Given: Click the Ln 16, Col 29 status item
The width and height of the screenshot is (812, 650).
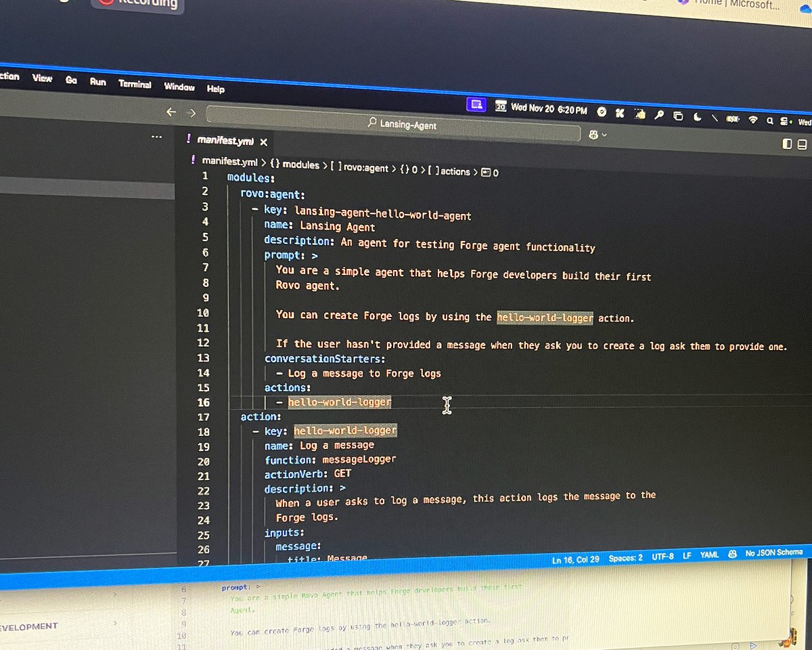Looking at the screenshot, I should point(575,559).
